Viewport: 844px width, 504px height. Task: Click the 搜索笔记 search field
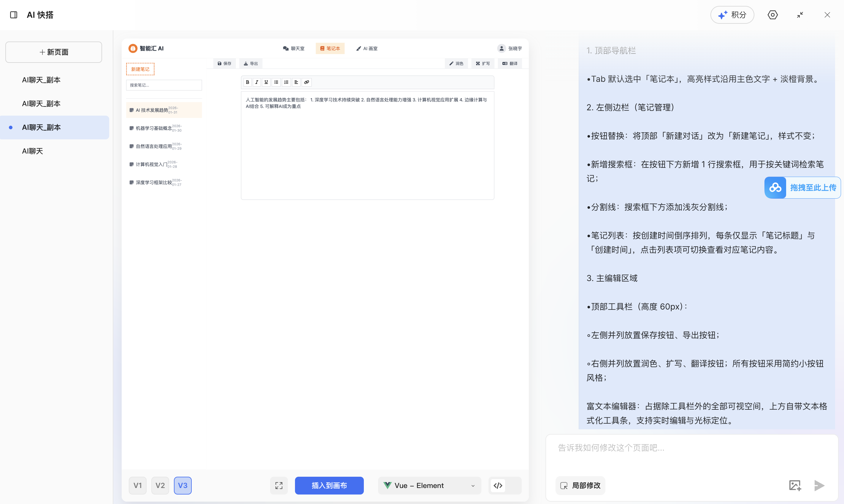[x=164, y=85]
